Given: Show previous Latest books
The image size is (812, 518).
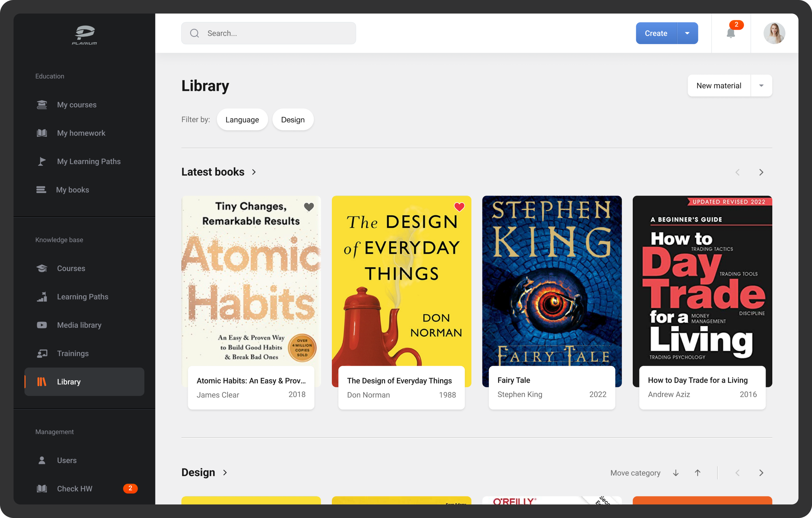Looking at the screenshot, I should [738, 172].
